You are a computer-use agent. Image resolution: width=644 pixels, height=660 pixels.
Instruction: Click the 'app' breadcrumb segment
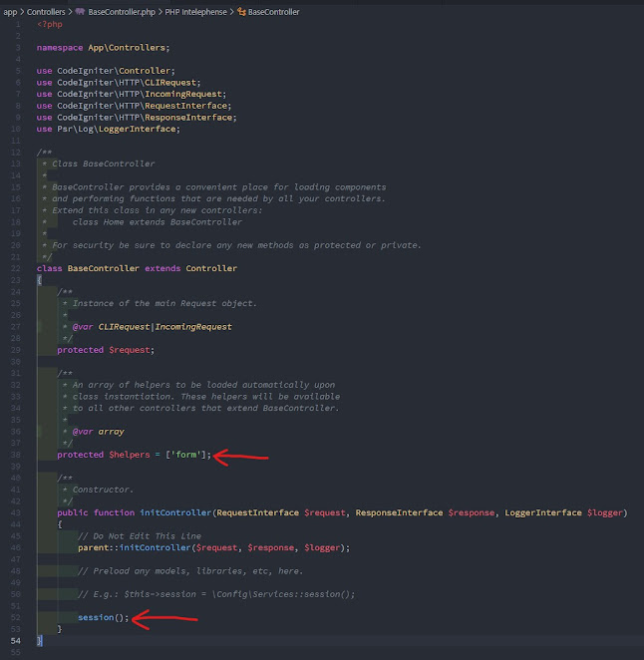(10, 12)
